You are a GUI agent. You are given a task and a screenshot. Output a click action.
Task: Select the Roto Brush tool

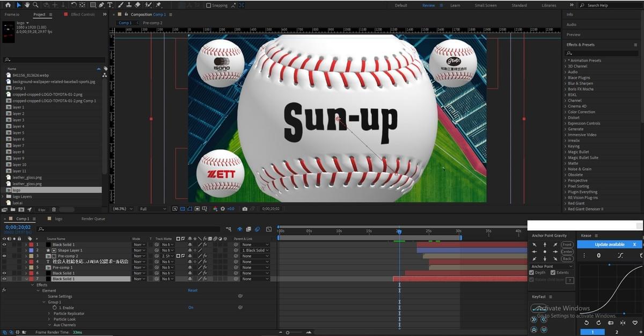click(x=147, y=5)
